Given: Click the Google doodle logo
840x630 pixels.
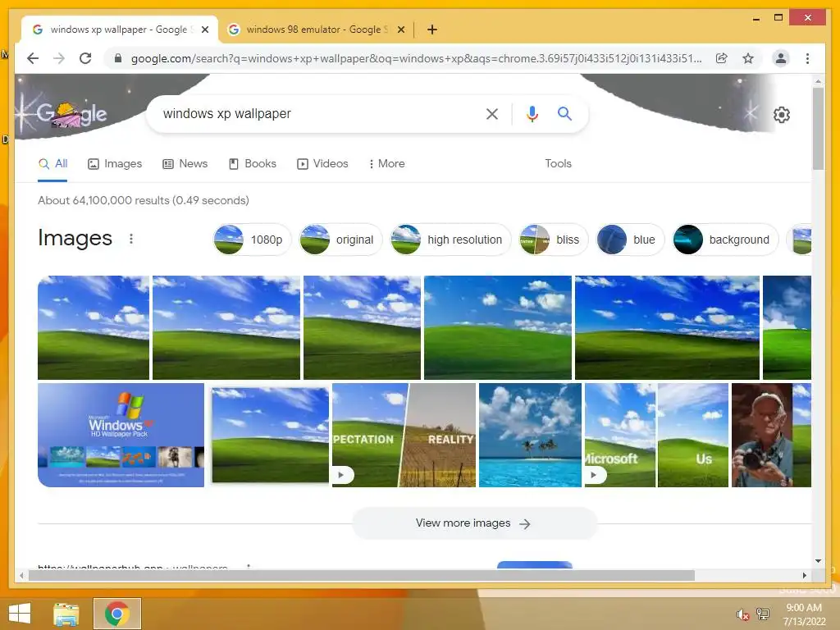Looking at the screenshot, I should coord(71,113).
